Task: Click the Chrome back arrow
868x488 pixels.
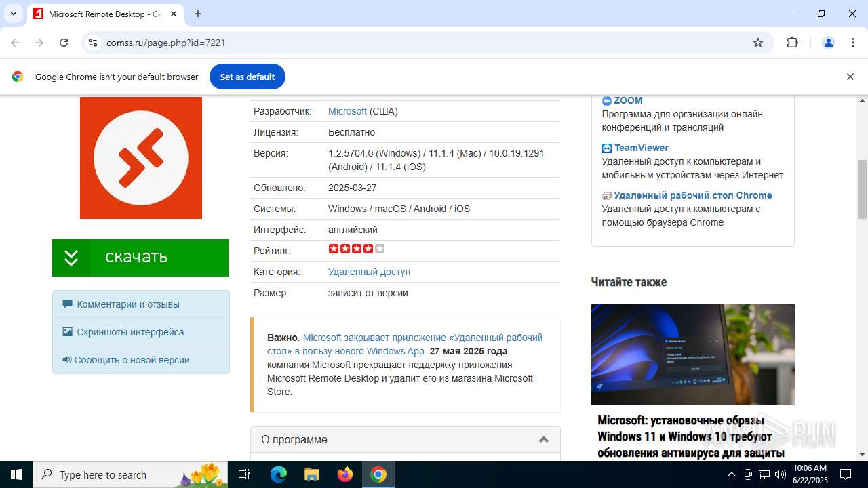Action: (x=15, y=43)
